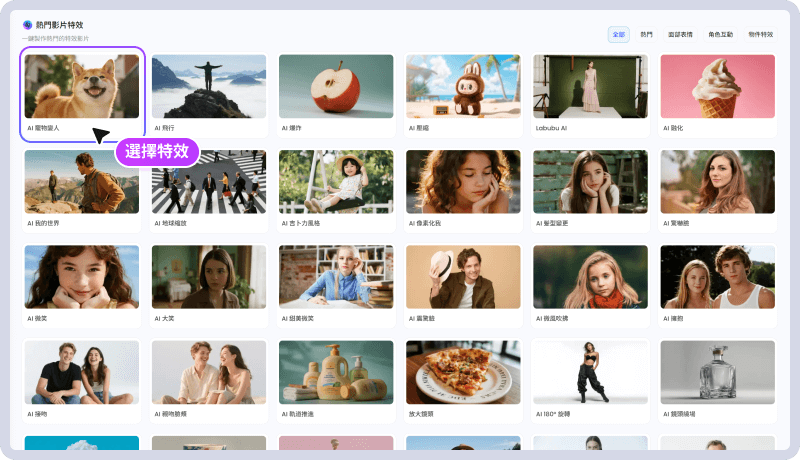Click the logo icon beside 熱門影片特效
The image size is (800, 460).
pos(28,25)
